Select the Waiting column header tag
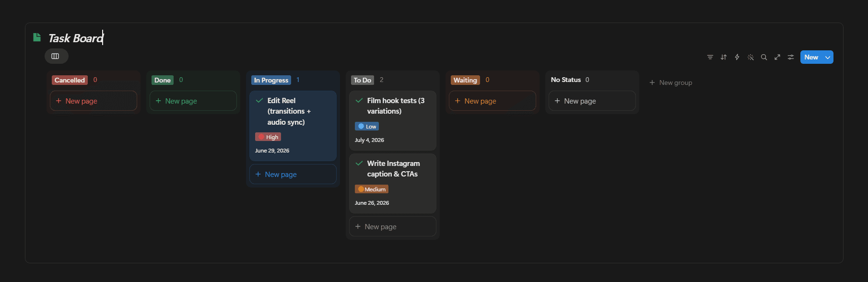 click(x=465, y=80)
